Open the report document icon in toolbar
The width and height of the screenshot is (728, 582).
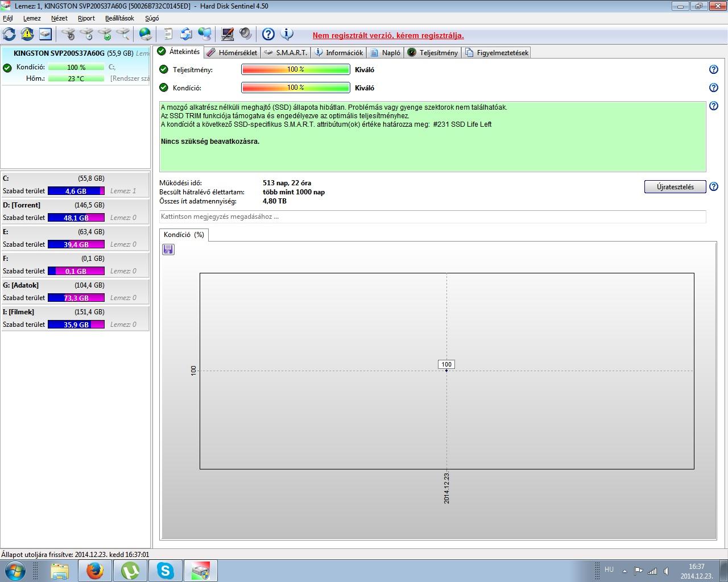[x=168, y=34]
